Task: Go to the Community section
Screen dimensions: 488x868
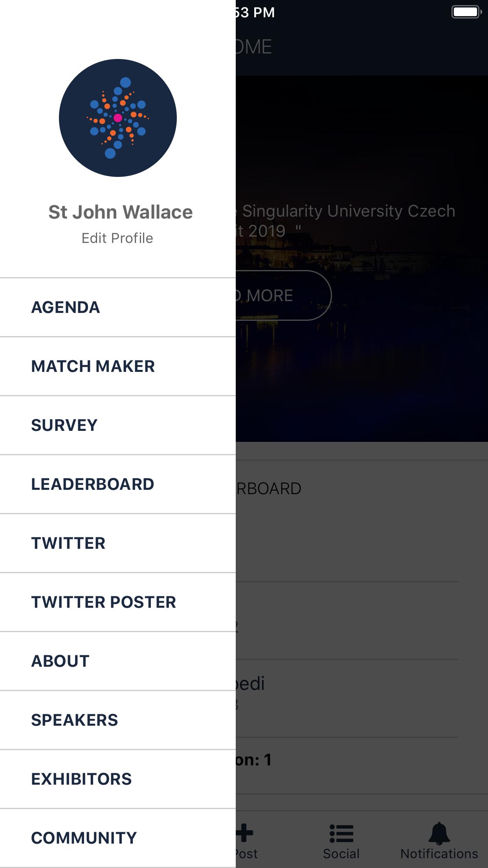Action: [x=84, y=838]
